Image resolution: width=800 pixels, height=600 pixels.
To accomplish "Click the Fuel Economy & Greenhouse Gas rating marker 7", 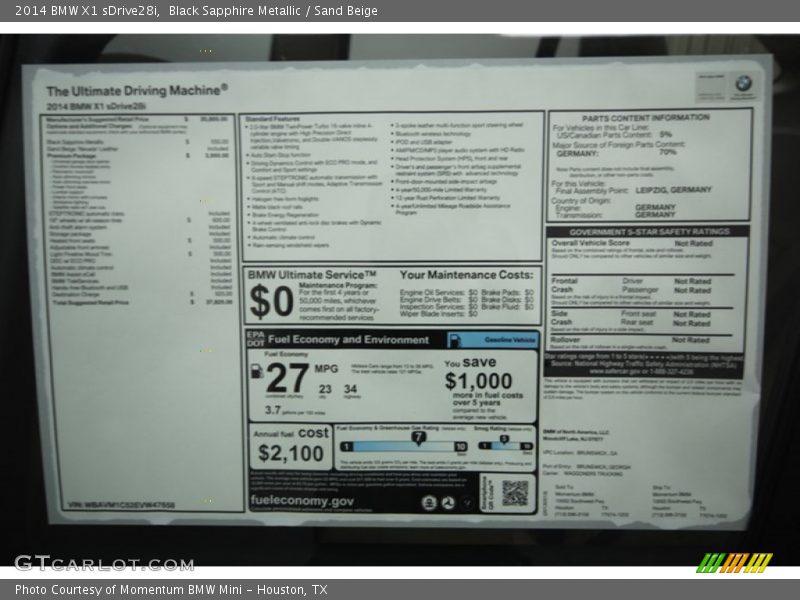I will pos(418,437).
